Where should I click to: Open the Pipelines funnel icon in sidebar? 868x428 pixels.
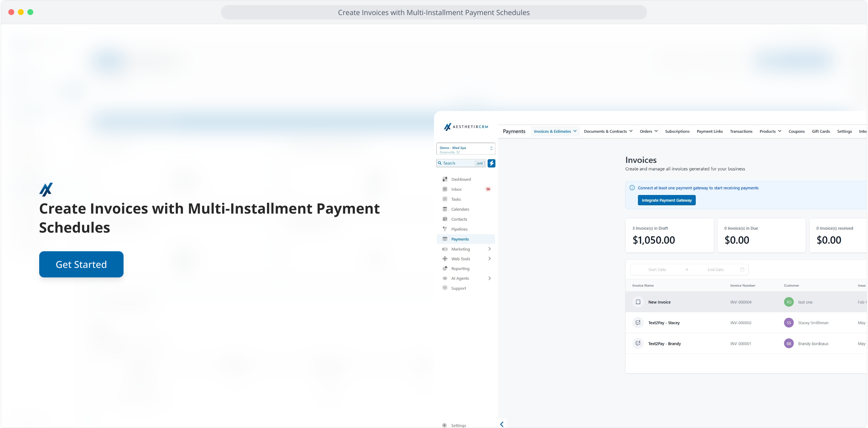pos(445,229)
